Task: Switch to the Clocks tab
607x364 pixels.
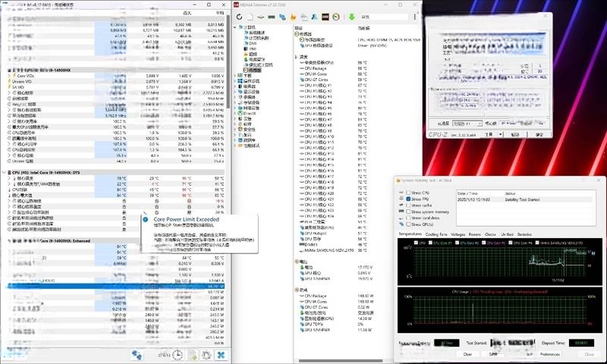Action: click(490, 234)
